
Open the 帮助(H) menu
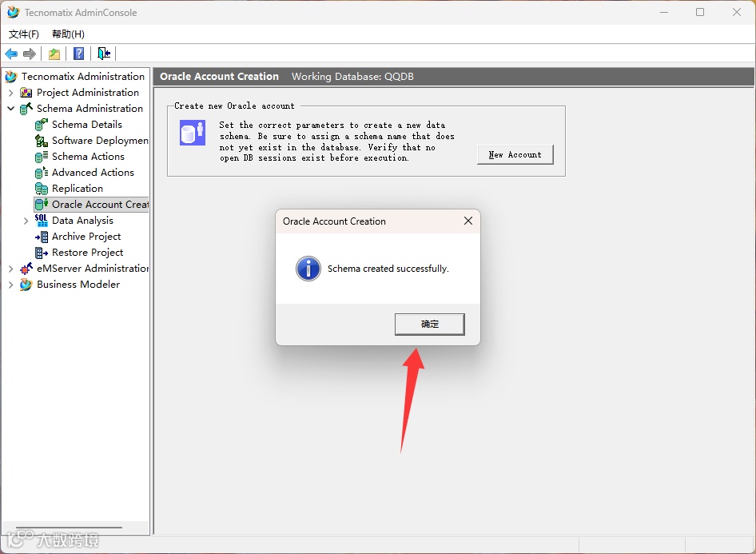69,34
